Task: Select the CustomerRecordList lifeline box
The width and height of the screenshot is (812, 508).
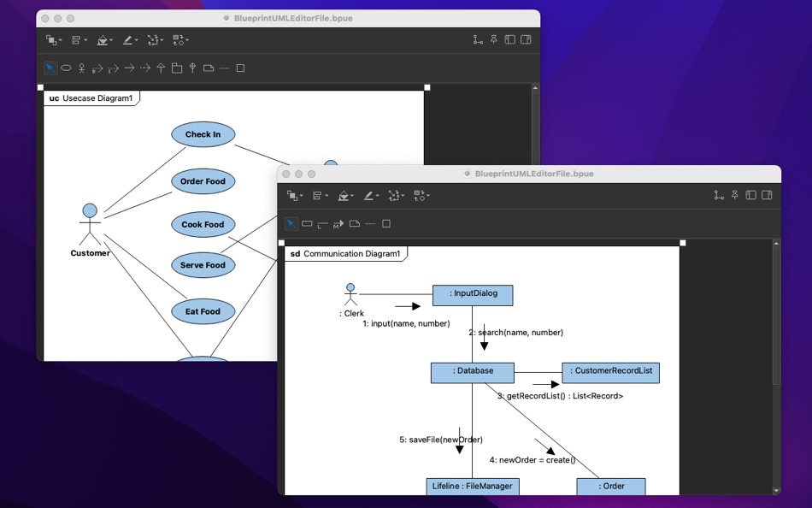Action: coord(610,373)
